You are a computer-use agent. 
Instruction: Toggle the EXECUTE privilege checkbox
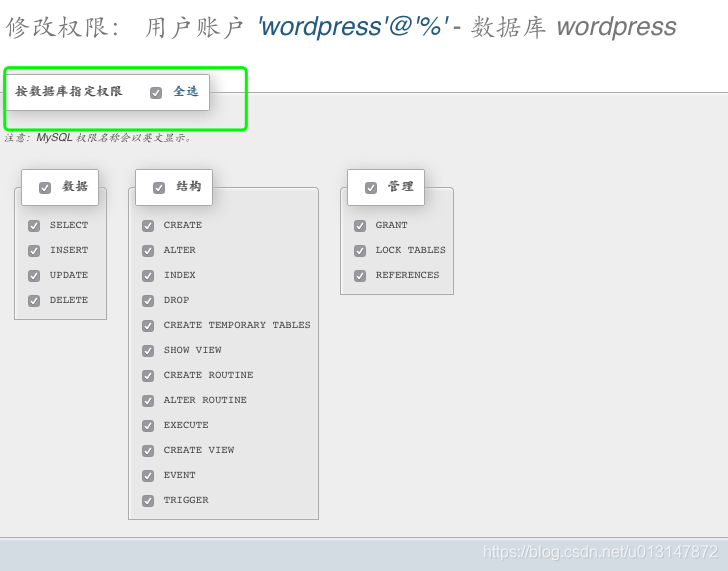point(148,426)
